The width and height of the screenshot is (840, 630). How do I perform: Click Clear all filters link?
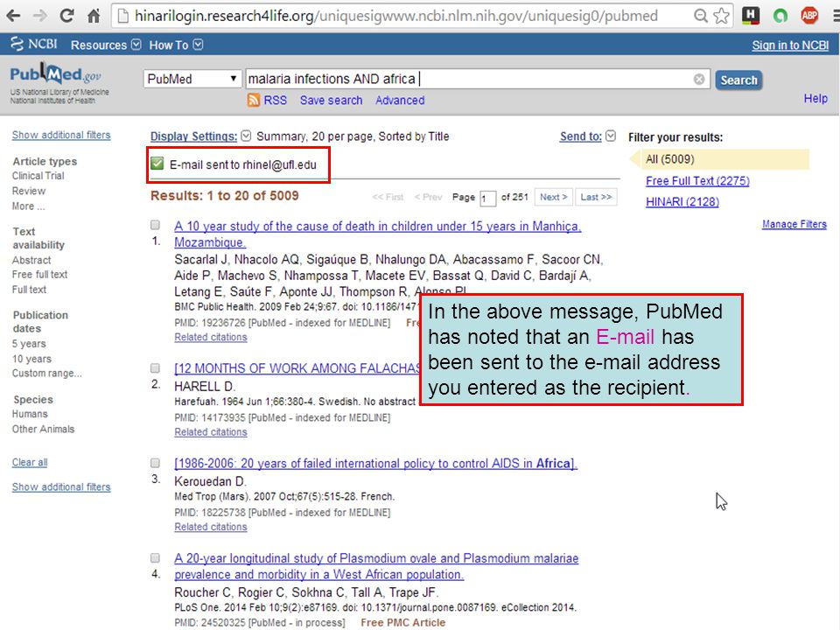[30, 462]
